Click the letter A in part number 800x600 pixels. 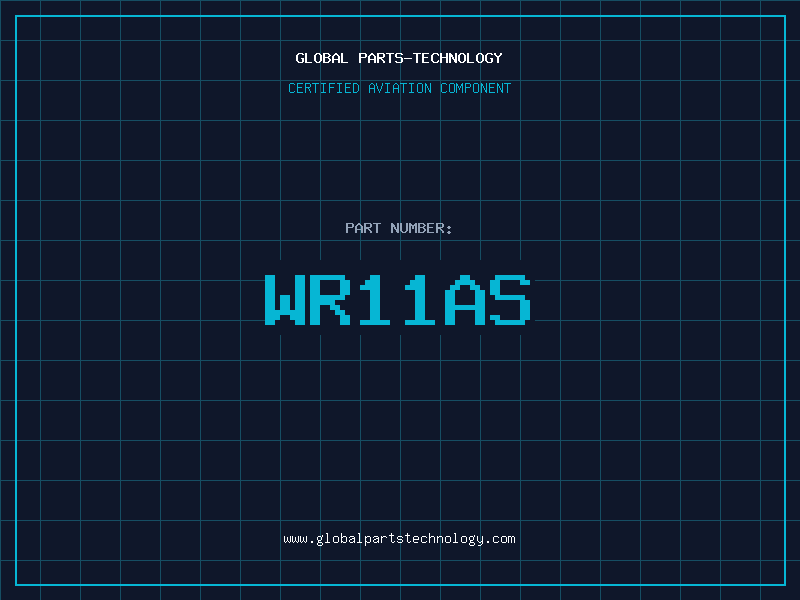[466, 299]
